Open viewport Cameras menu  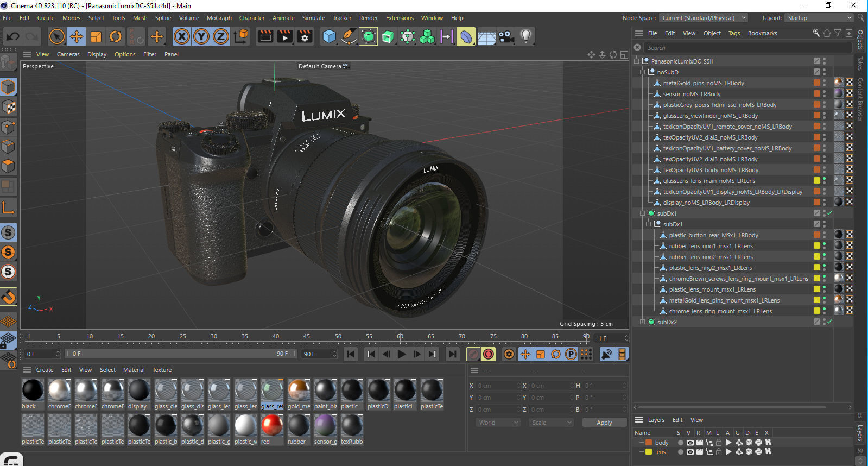pyautogui.click(x=68, y=54)
